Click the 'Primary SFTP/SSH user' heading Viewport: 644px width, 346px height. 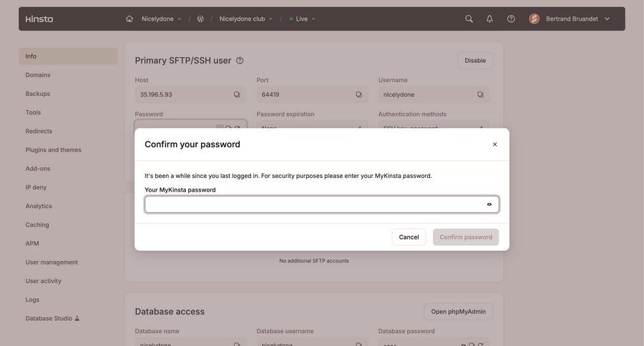coord(182,61)
